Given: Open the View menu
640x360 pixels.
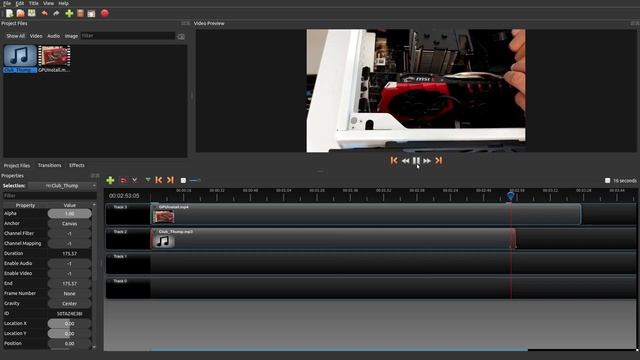Looking at the screenshot, I should pos(48,3).
